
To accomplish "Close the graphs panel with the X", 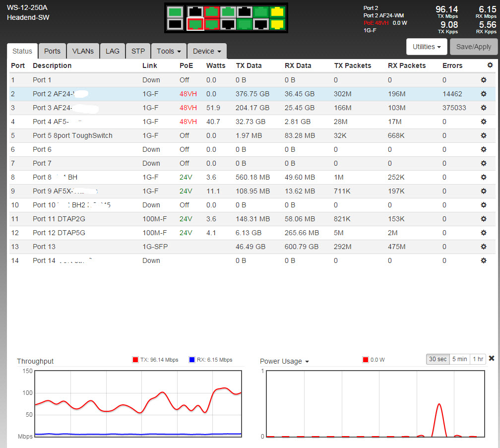I will (492, 358).
